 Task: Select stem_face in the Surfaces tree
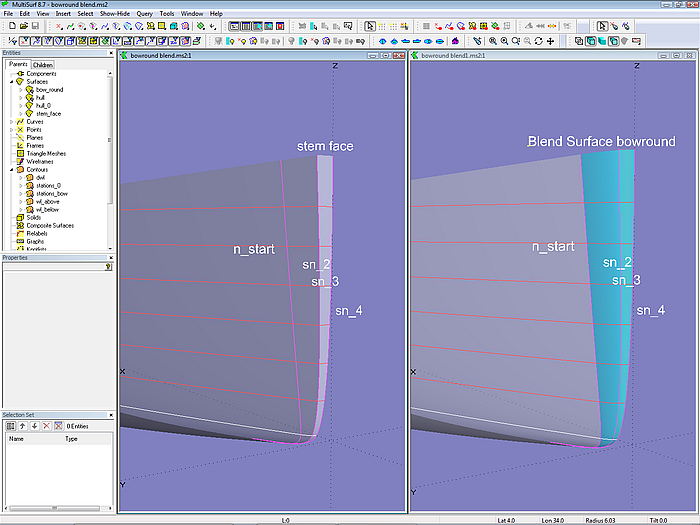(x=49, y=113)
